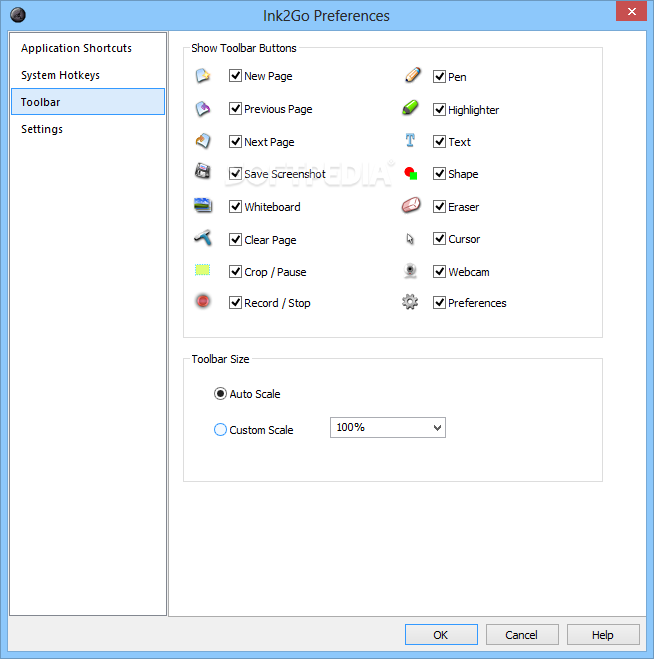654x659 pixels.
Task: Select the Custom Scale radio button
Action: pyautogui.click(x=220, y=430)
